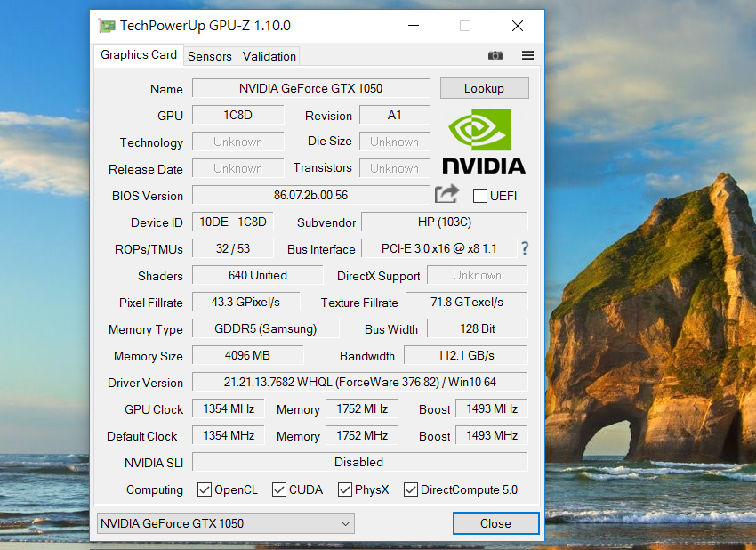Click the Close button
The image size is (756, 550).
tap(495, 523)
